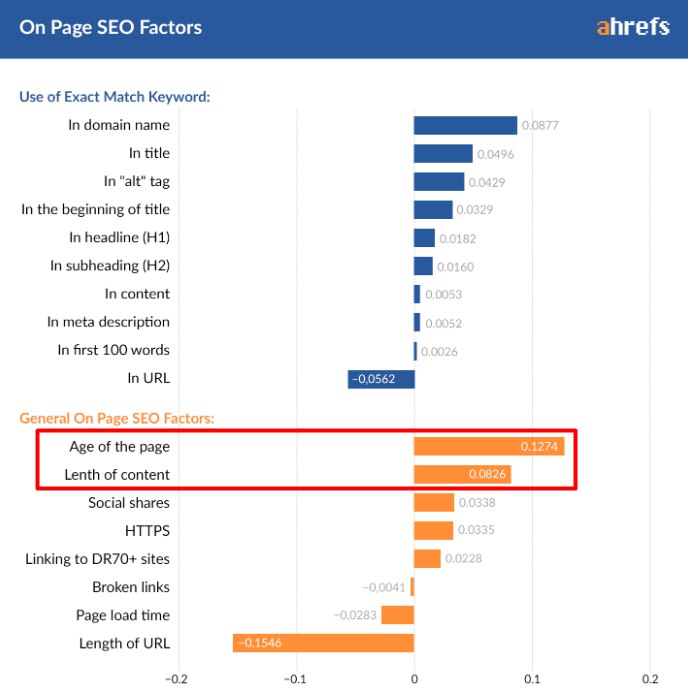Click the blue bar for In subheading (H2)
The height and width of the screenshot is (697, 688).
point(423,266)
